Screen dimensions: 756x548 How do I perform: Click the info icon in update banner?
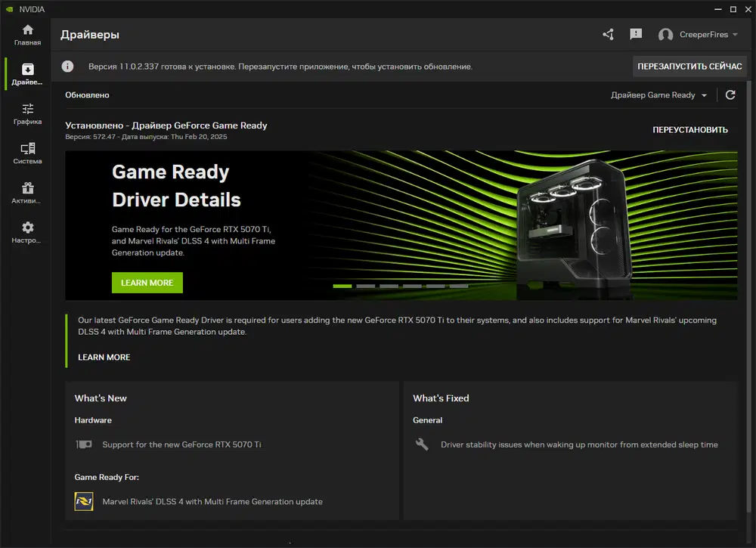click(67, 67)
